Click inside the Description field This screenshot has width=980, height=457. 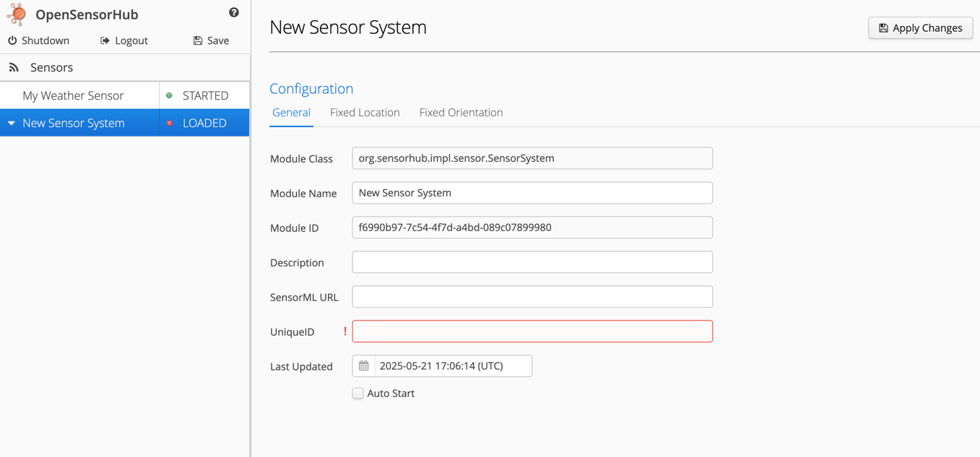(532, 262)
